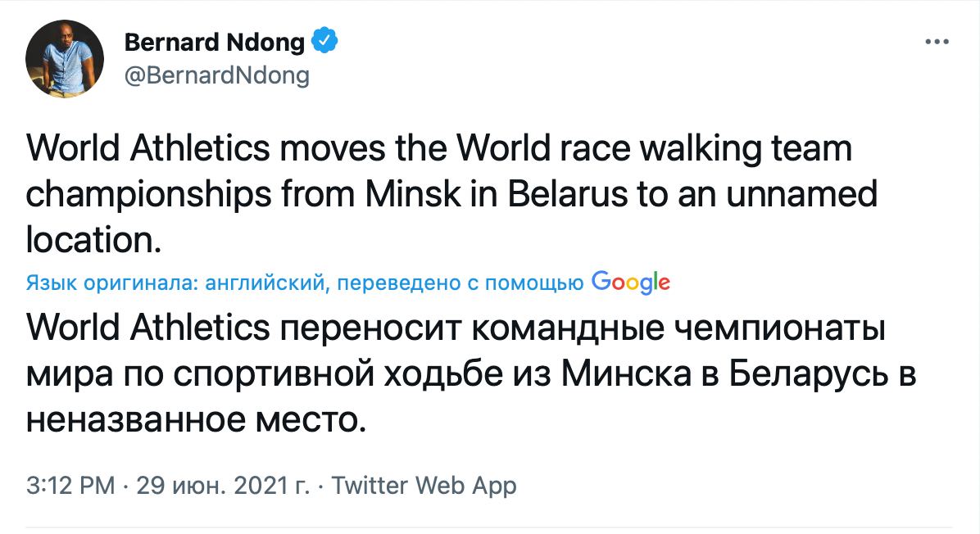
Task: Click the 'переведено с помощью' text
Action: click(461, 283)
